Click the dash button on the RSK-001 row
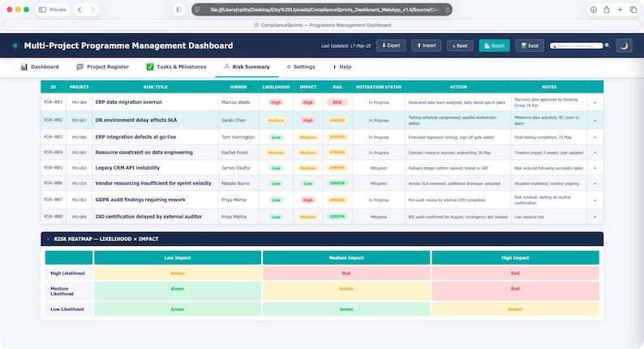This screenshot has width=644, height=349. [595, 103]
